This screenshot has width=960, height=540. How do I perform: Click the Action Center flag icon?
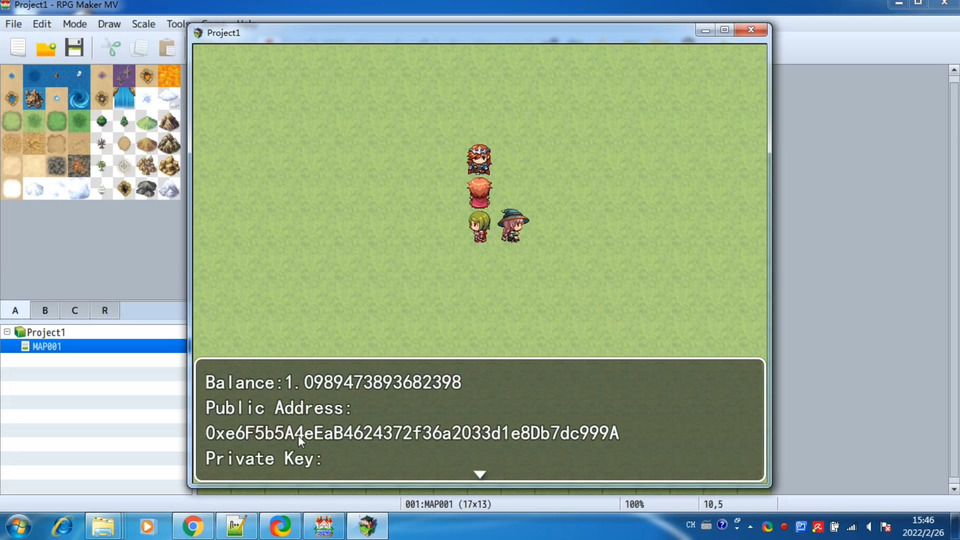point(886,527)
